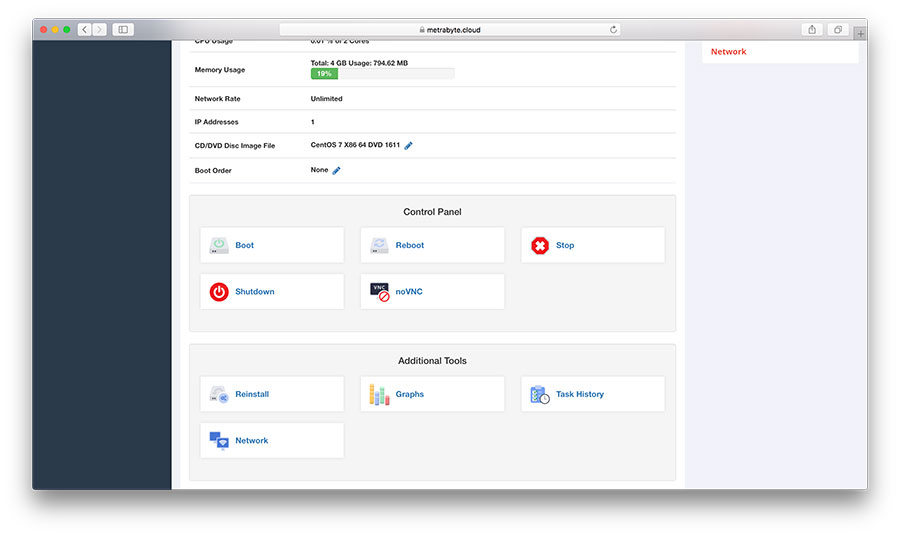The width and height of the screenshot is (900, 536).
Task: Open the noVNC console icon
Action: coord(379,292)
